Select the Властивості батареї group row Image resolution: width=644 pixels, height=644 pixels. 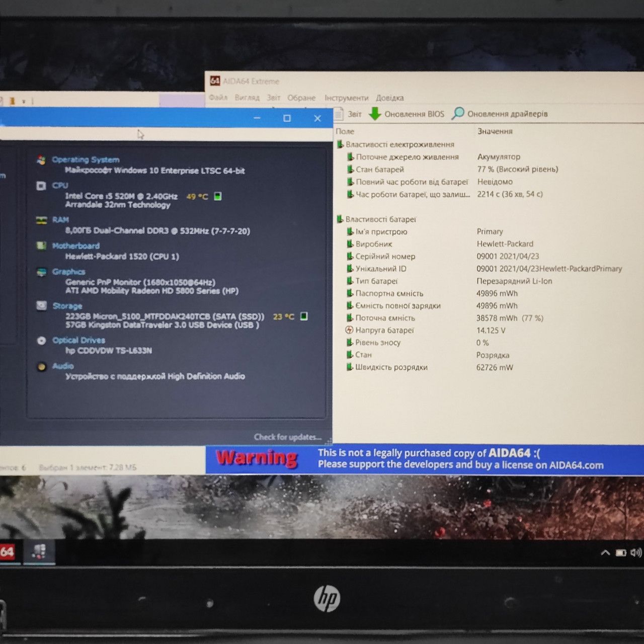376,219
